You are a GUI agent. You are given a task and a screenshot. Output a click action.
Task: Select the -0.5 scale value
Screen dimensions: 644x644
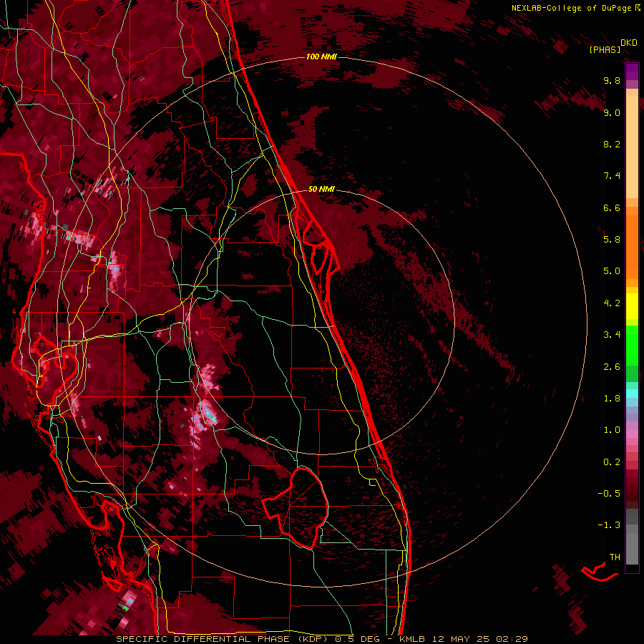click(609, 494)
